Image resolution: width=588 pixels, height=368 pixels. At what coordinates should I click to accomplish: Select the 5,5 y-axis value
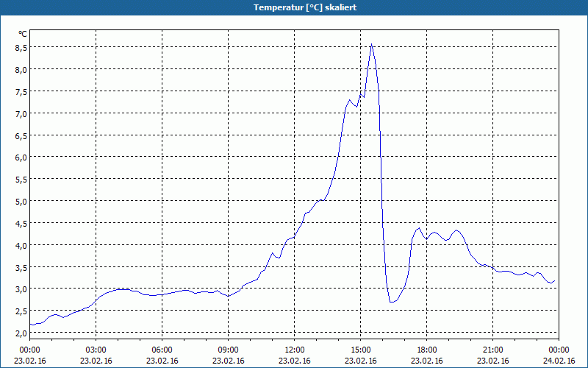(21, 180)
